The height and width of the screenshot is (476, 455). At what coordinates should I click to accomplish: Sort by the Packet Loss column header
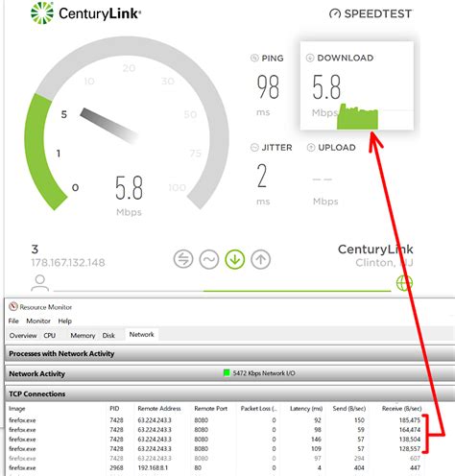coord(258,409)
